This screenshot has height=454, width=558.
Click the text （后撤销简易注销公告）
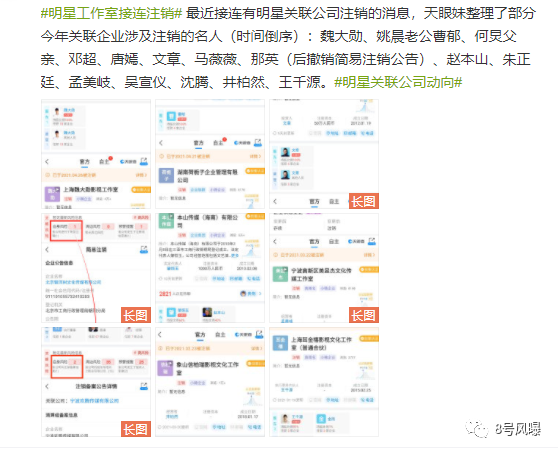tap(356, 59)
